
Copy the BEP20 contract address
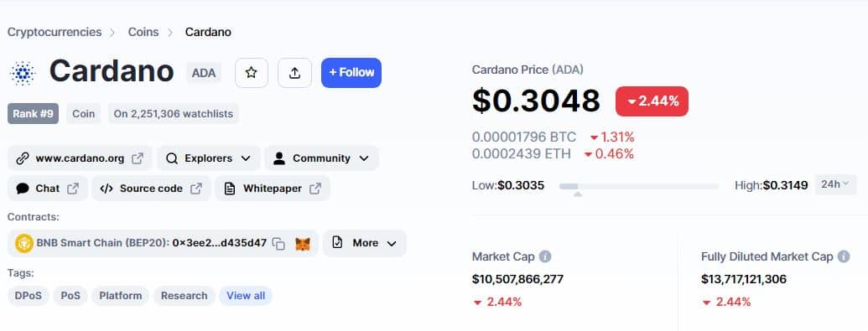(x=279, y=244)
